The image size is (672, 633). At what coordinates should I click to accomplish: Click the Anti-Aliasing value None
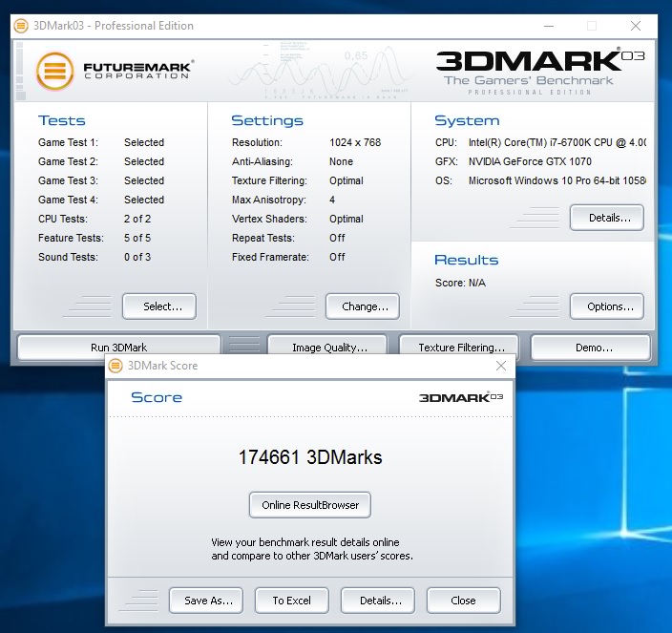tap(341, 161)
